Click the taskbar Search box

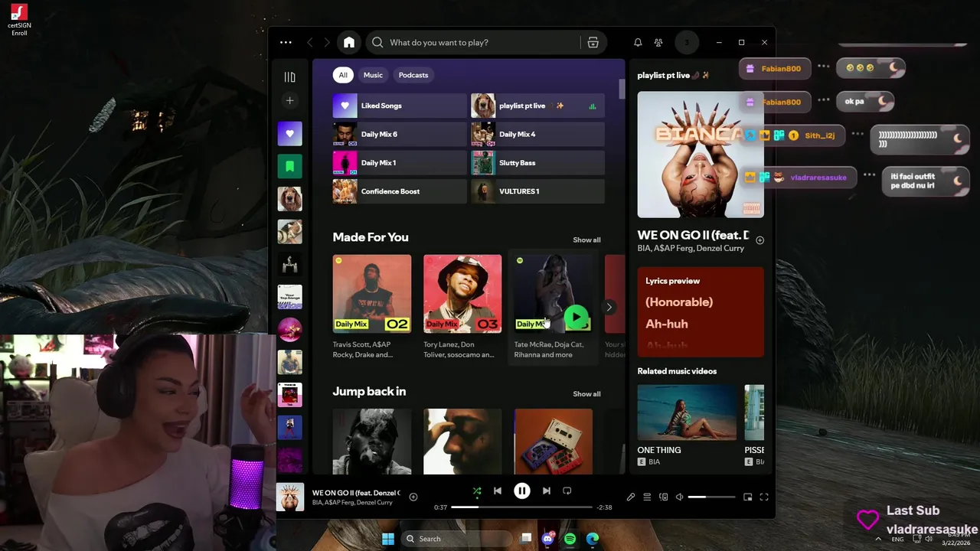point(457,539)
